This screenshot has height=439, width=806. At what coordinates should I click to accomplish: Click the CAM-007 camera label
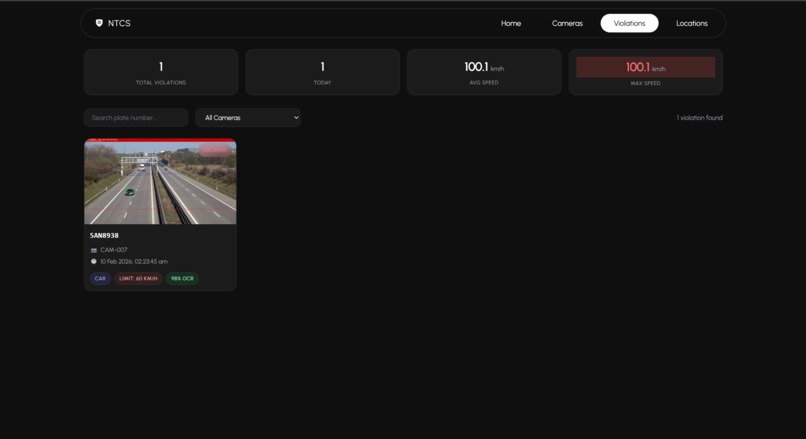point(114,250)
